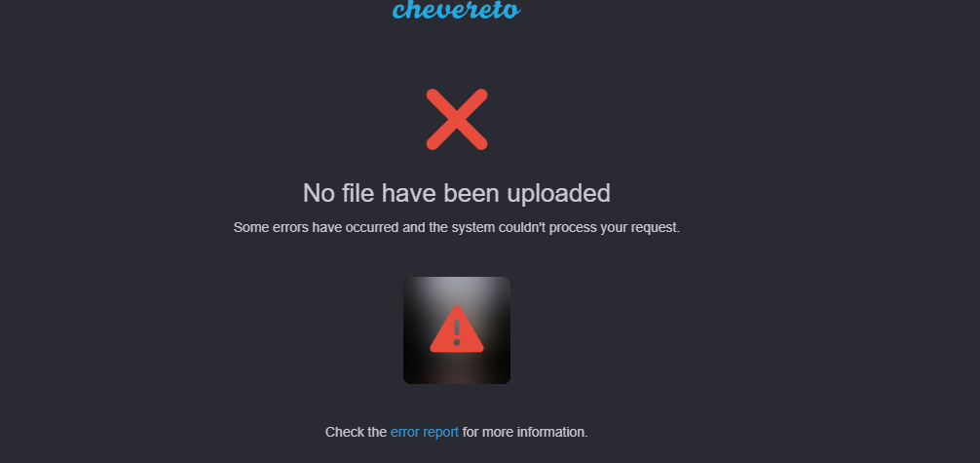Click the "Some errors have occurred" message

pyautogui.click(x=456, y=228)
